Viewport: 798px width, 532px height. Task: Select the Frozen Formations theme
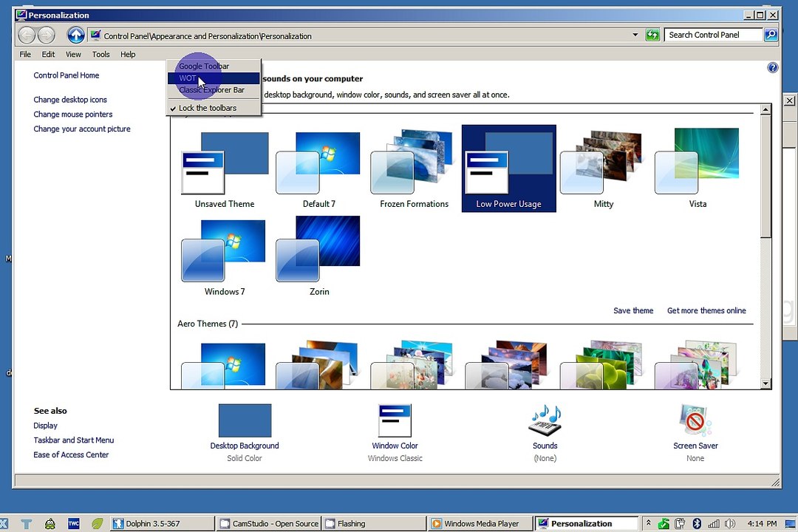coord(414,170)
